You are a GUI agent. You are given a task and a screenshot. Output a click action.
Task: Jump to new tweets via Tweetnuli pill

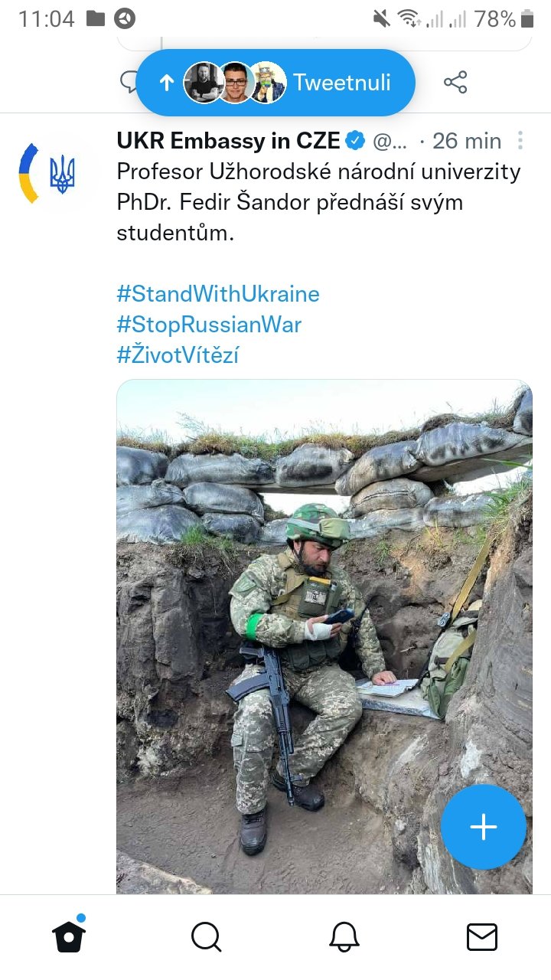[341, 83]
